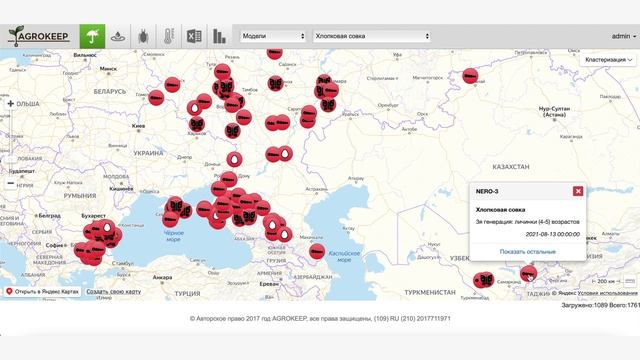This screenshot has width=640, height=360.
Task: Open the Модели dropdown
Action: (x=273, y=36)
